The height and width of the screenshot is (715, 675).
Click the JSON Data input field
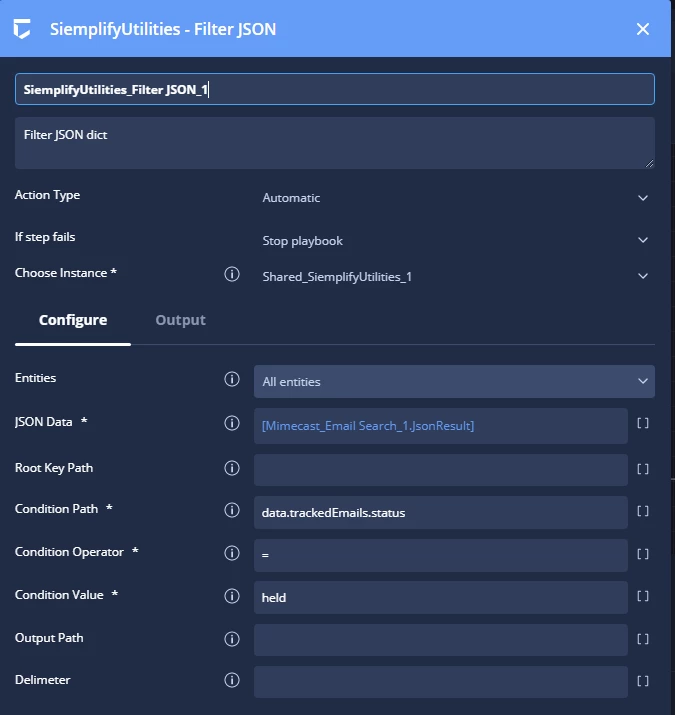tap(441, 426)
